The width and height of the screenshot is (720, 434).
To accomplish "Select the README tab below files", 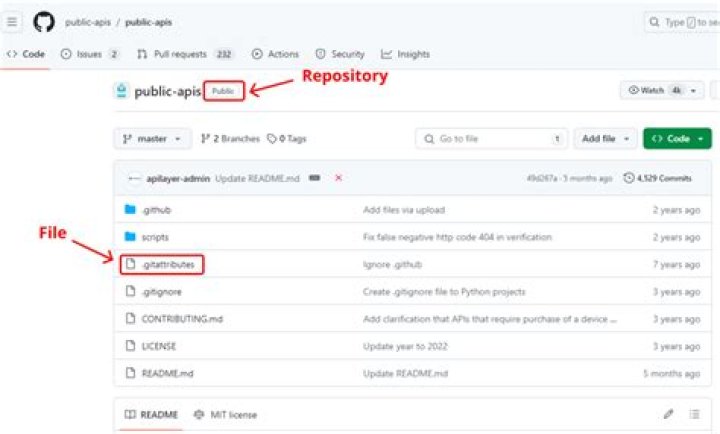I will [151, 414].
